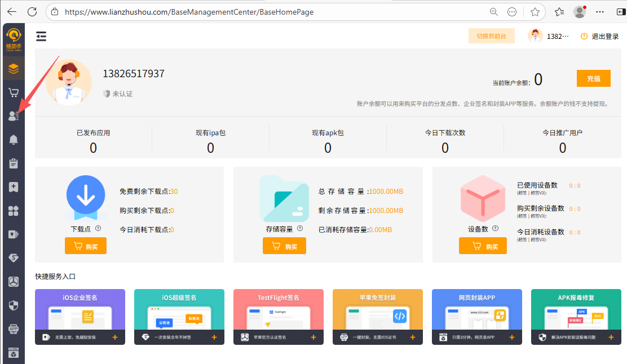Click help icon beside 下载点 label
The height and width of the screenshot is (364, 627).
click(x=98, y=229)
